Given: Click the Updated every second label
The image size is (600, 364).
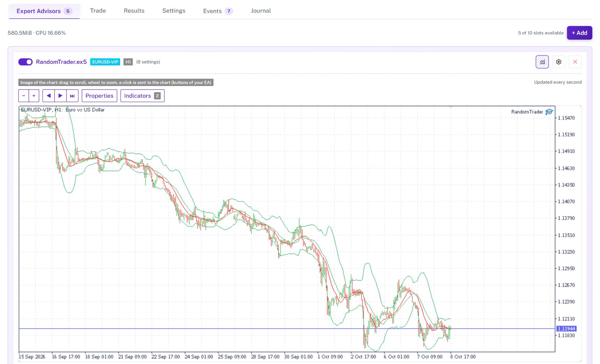Looking at the screenshot, I should (558, 82).
